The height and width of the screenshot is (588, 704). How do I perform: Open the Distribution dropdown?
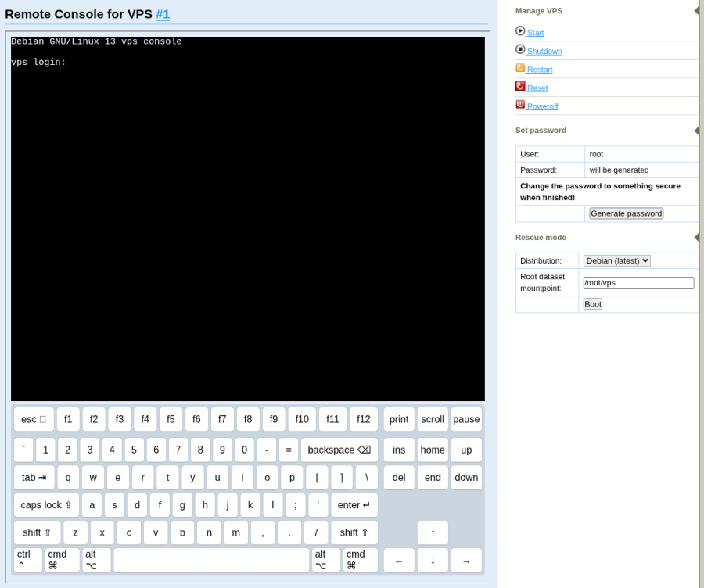pos(616,261)
